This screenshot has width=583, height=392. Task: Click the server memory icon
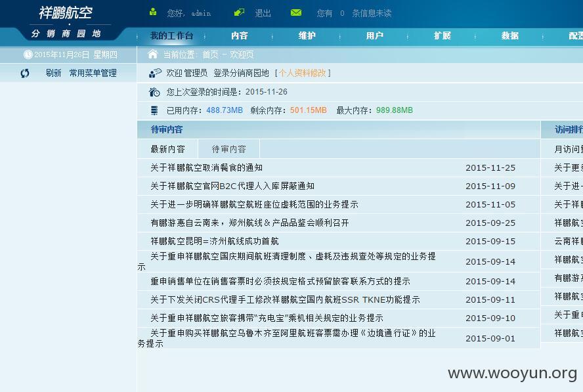tap(154, 110)
